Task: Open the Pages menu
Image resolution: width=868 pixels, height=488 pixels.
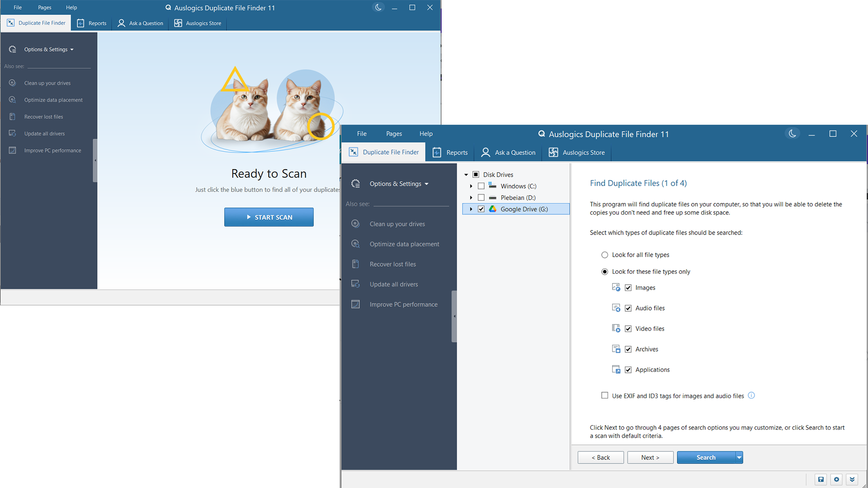Action: (x=394, y=133)
